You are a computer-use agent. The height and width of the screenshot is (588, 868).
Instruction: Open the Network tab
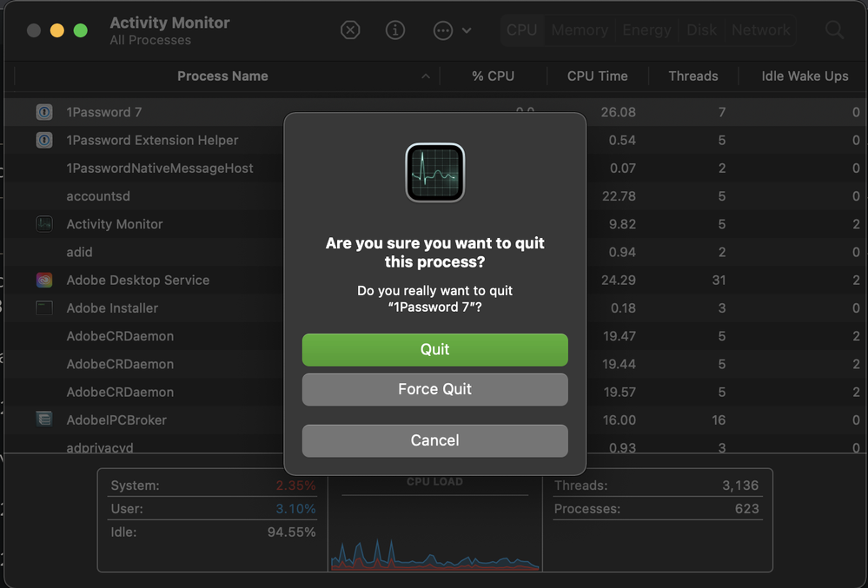click(760, 30)
